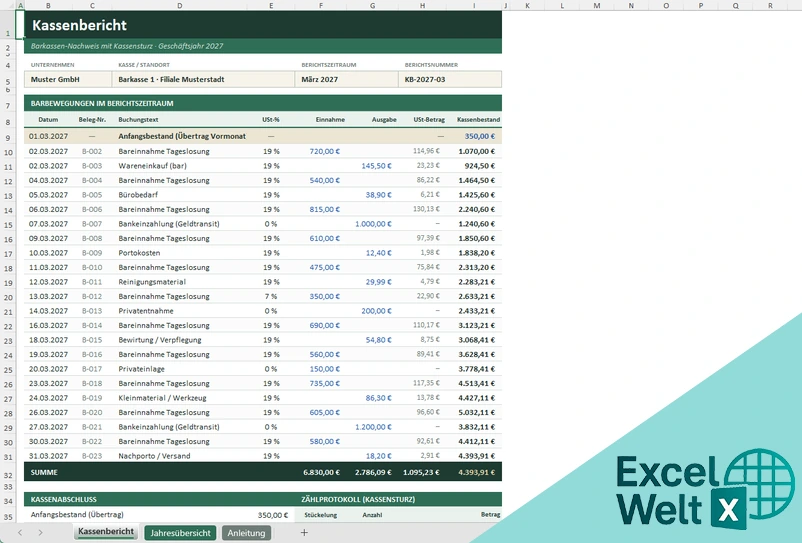Click the 7 % USt cell of B-012
This screenshot has width=802, height=543.
coord(271,296)
